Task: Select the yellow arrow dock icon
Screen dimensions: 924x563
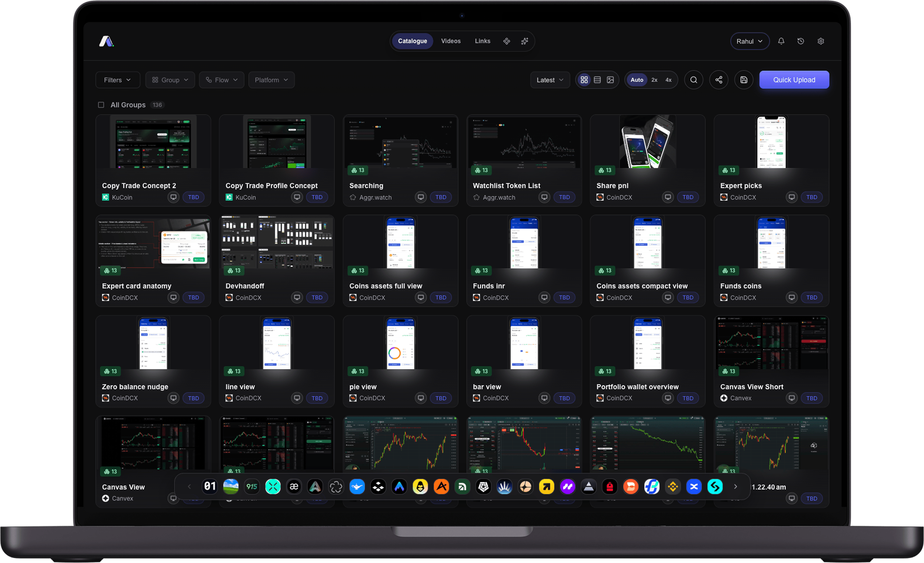Action: pyautogui.click(x=546, y=486)
